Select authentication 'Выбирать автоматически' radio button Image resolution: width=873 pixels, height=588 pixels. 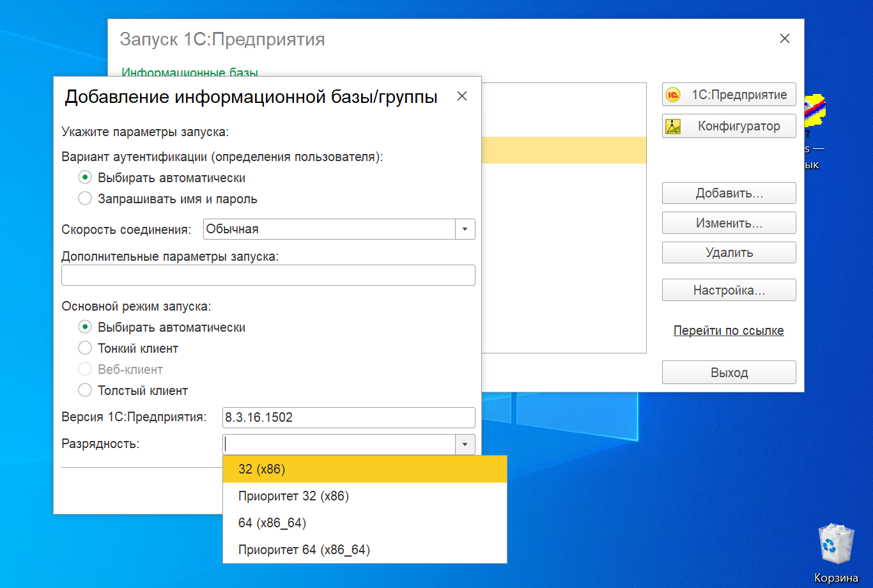85,178
